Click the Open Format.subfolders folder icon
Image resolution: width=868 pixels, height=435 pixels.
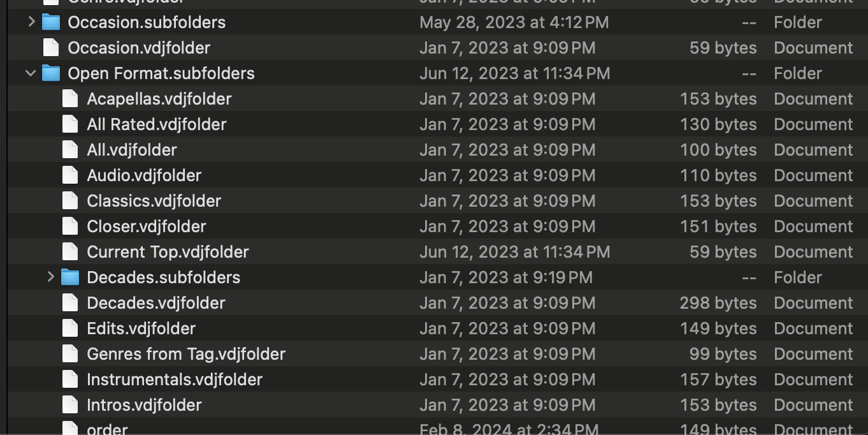click(x=51, y=73)
